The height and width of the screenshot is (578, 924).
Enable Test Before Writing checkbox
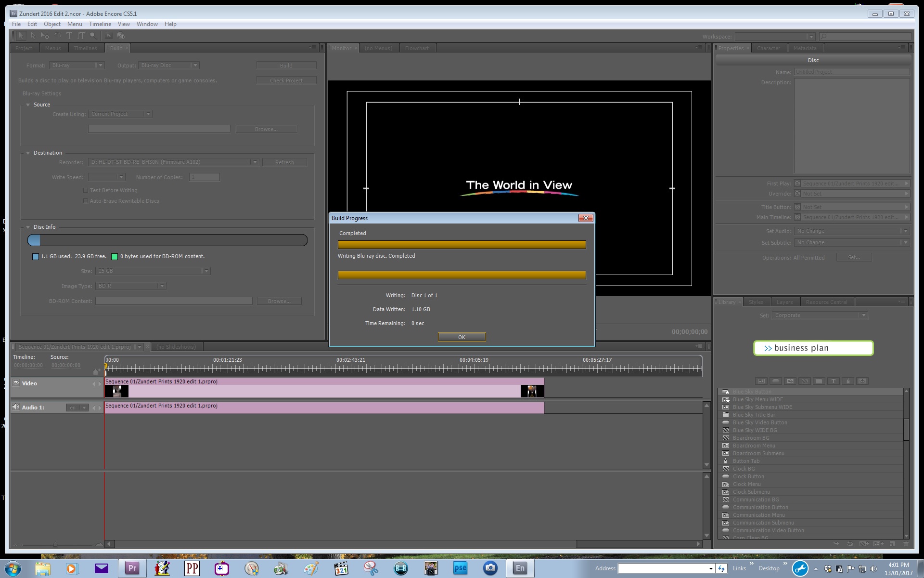tap(85, 190)
